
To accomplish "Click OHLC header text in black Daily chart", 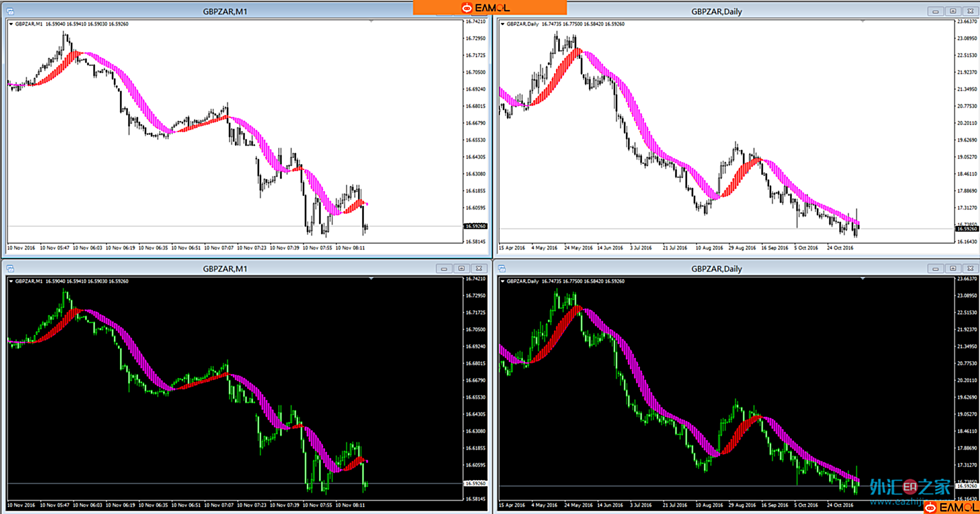I will click(x=565, y=281).
